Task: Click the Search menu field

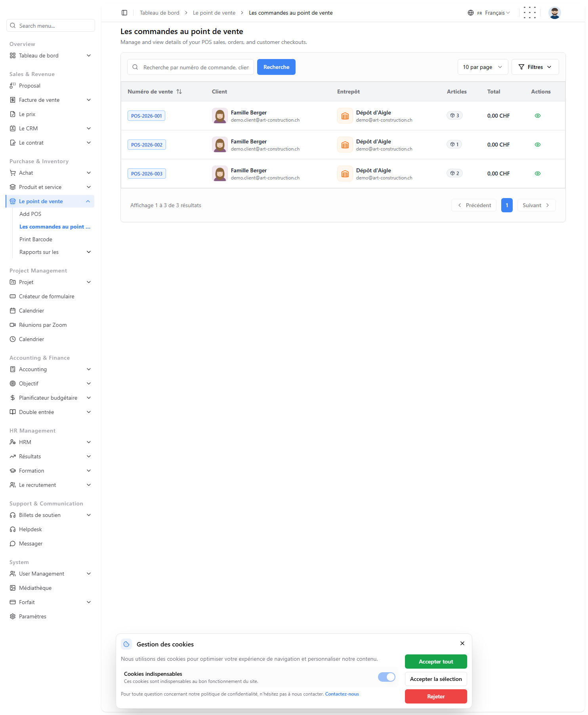Action: [51, 25]
